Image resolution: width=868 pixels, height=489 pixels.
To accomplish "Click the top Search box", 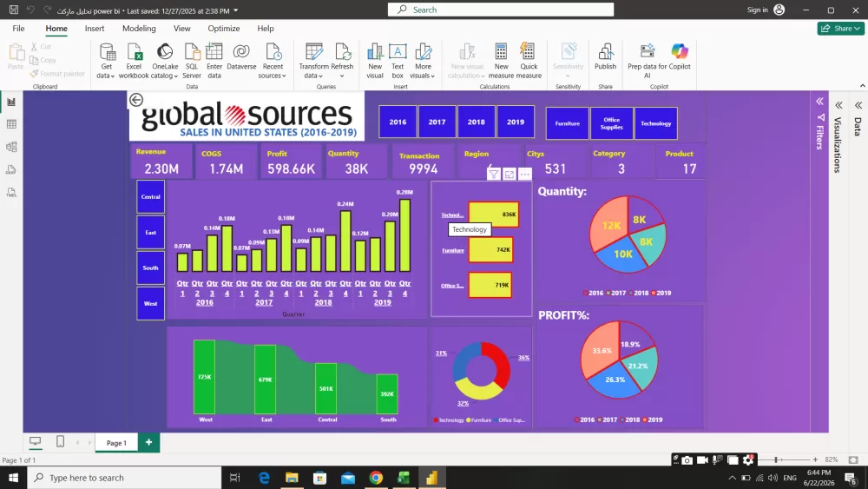I will coord(501,10).
